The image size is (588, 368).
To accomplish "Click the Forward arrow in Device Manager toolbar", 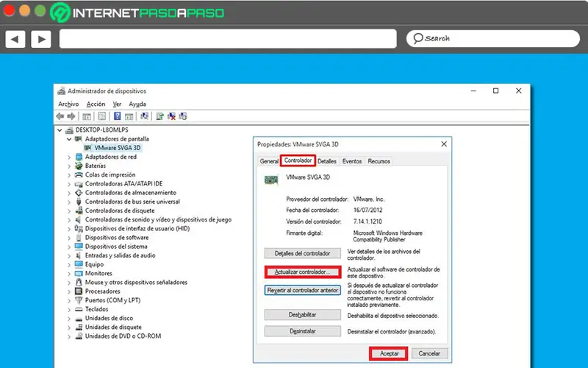I will 71,116.
